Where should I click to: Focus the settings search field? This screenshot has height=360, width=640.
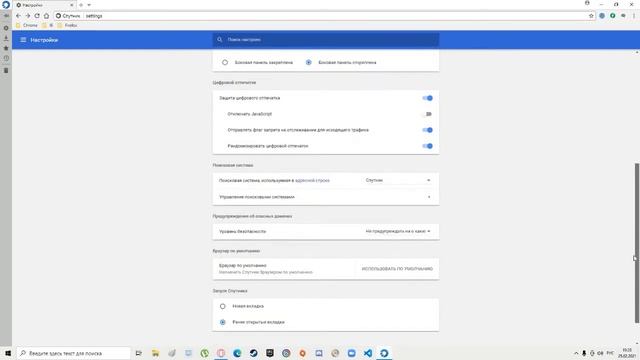[326, 40]
